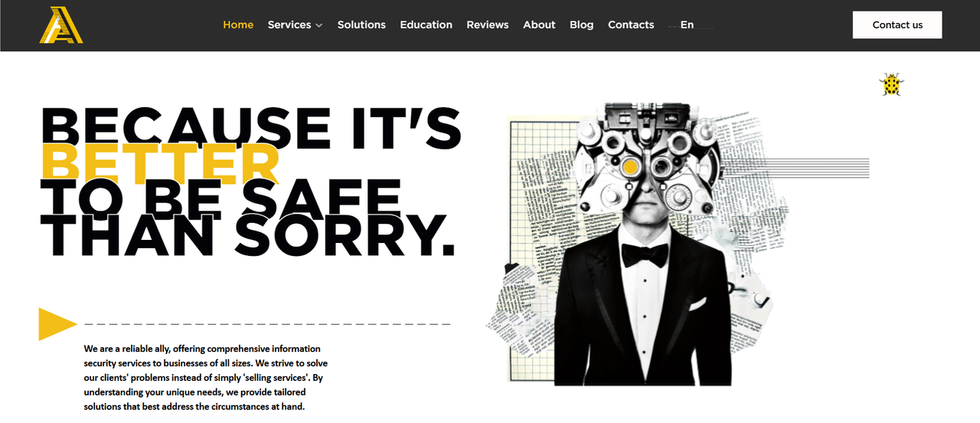
Task: Open the Home menu item
Action: pyautogui.click(x=238, y=25)
